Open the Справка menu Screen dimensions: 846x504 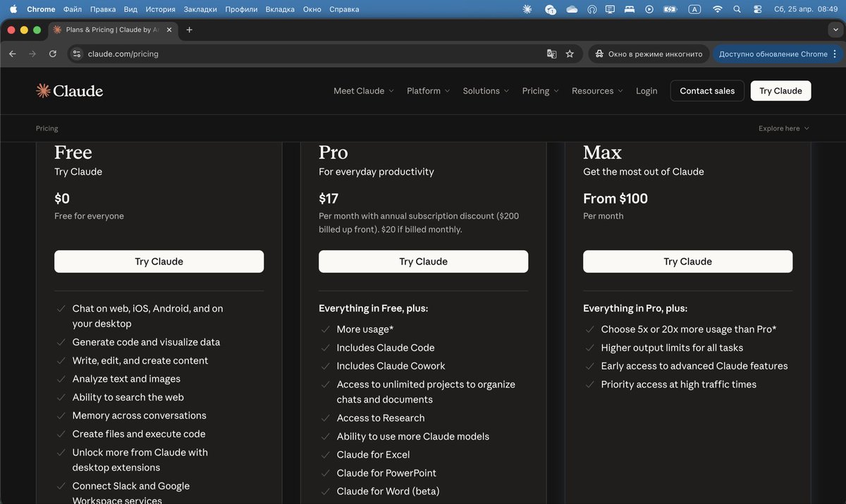click(344, 9)
